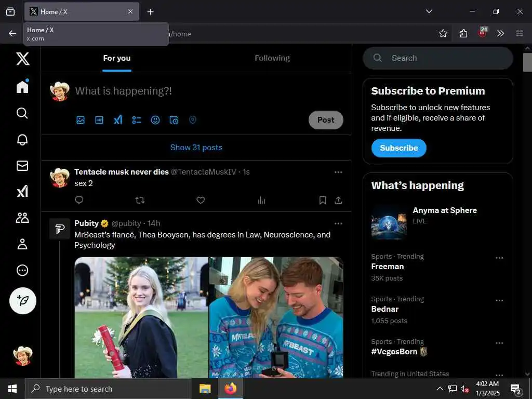This screenshot has width=532, height=399.
Task: Open More options circle in sidebar
Action: click(x=22, y=270)
